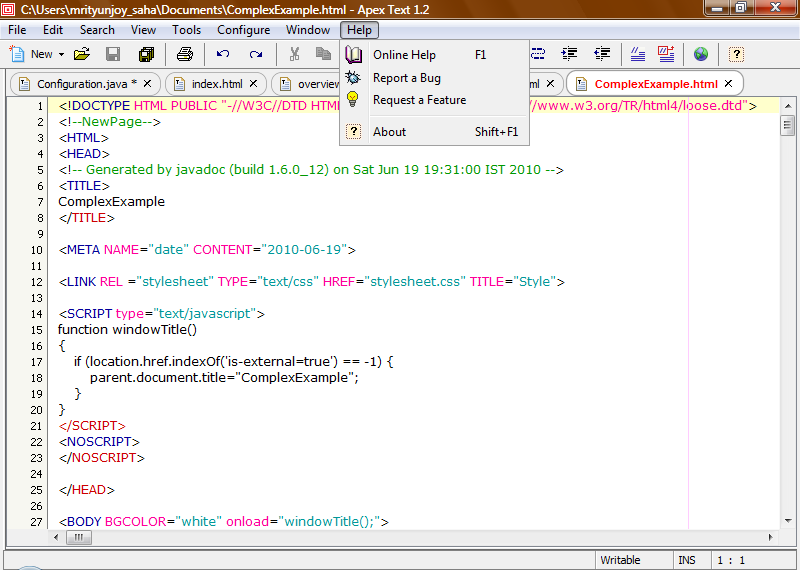
Task: Click the '<NOSCRIPT>' opening tag line
Action: point(99,441)
